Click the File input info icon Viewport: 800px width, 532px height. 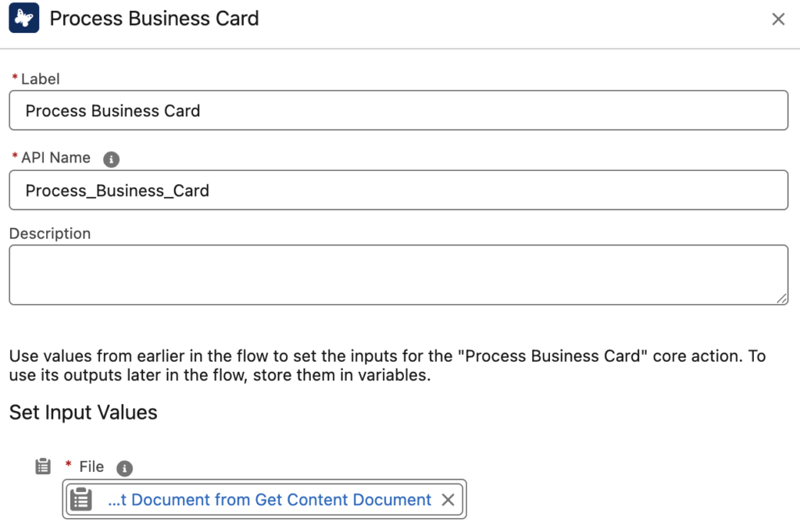tap(124, 468)
